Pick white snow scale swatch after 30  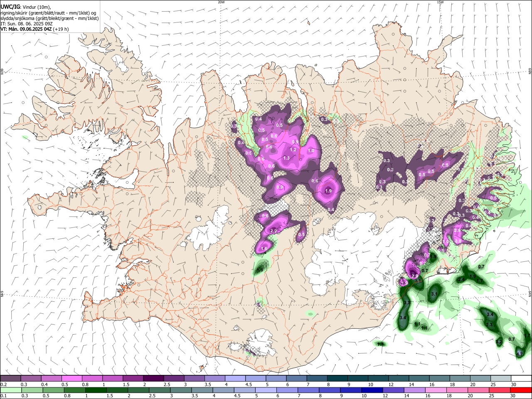click(x=521, y=378)
